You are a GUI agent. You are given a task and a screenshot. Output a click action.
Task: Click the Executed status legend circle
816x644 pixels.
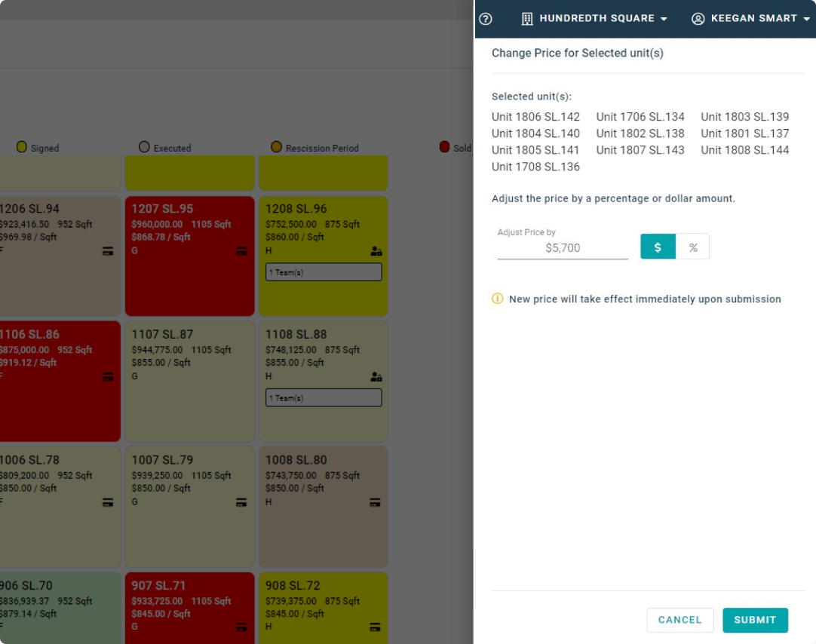tap(144, 147)
